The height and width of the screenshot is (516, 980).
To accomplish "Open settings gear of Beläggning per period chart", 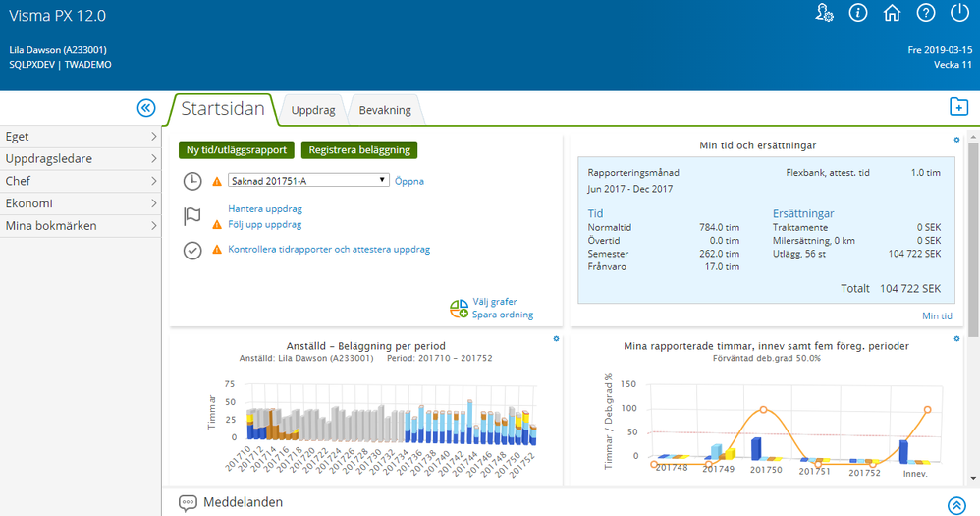I will 556,339.
